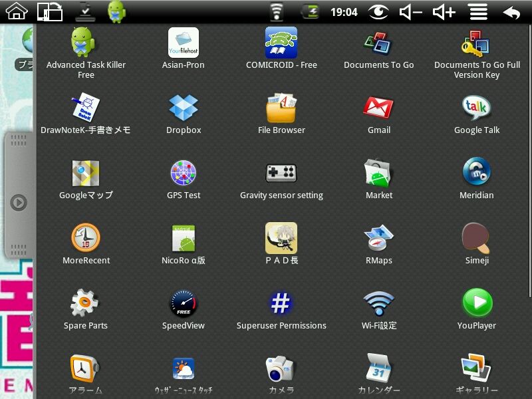Open the カレンダー calendar app

378,374
